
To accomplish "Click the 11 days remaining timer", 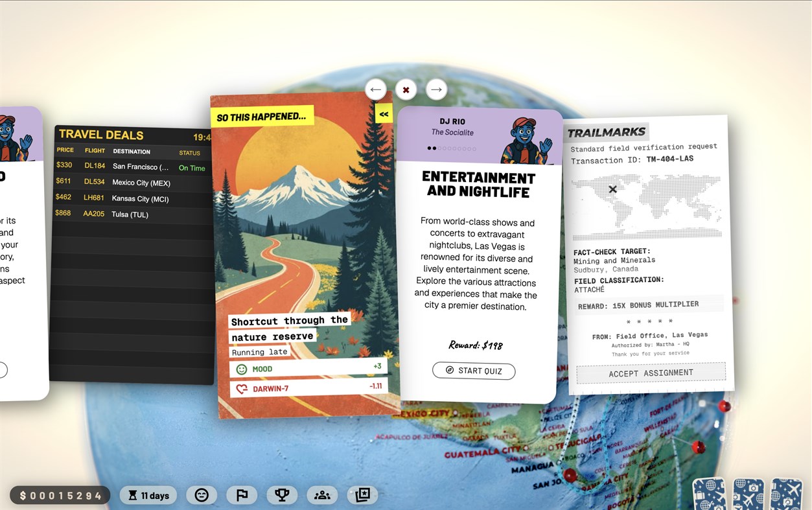I will point(148,495).
